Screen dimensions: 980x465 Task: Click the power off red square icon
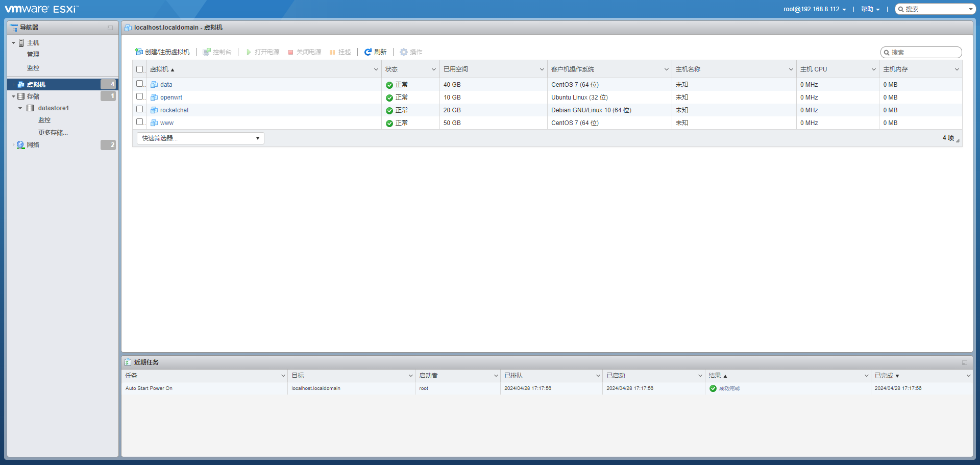291,52
